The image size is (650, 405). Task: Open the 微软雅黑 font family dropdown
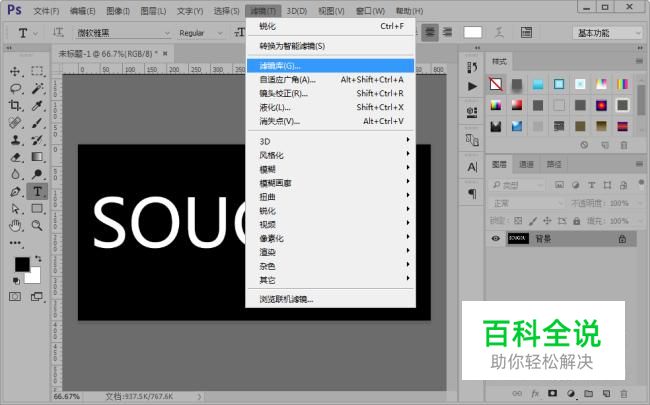point(124,33)
